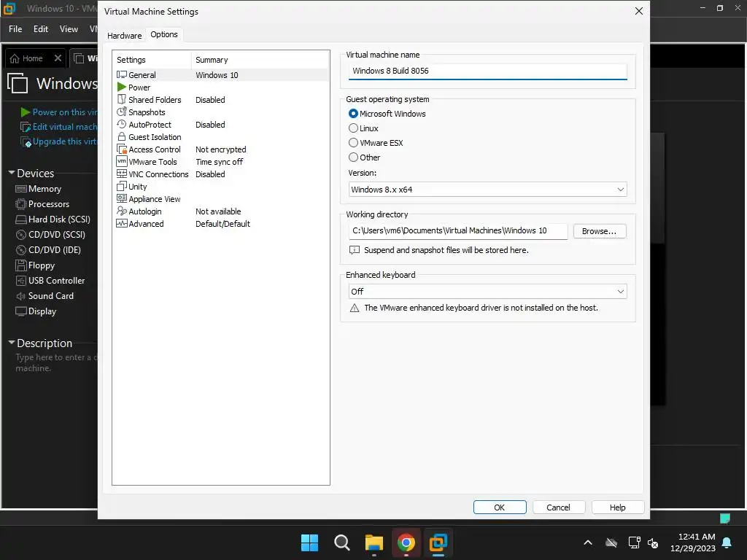Open the Edit menu in VMware

pos(41,29)
